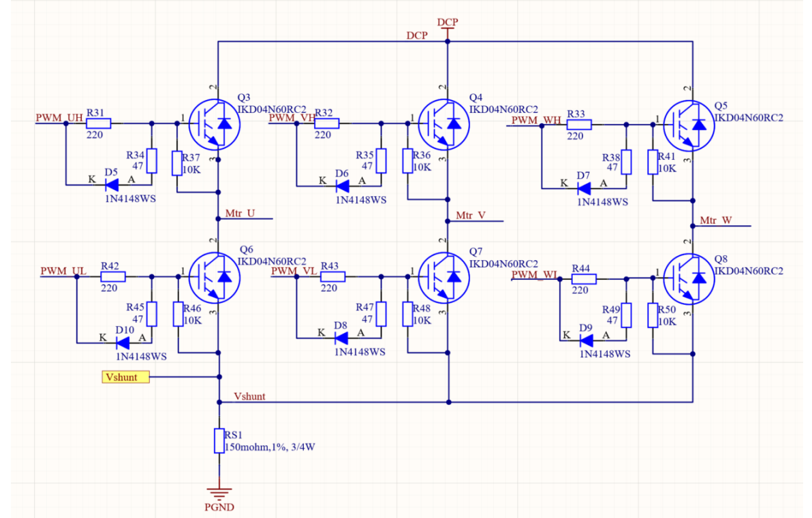
Task: Select the Q5 IGBT transistor symbol
Action: tap(689, 126)
